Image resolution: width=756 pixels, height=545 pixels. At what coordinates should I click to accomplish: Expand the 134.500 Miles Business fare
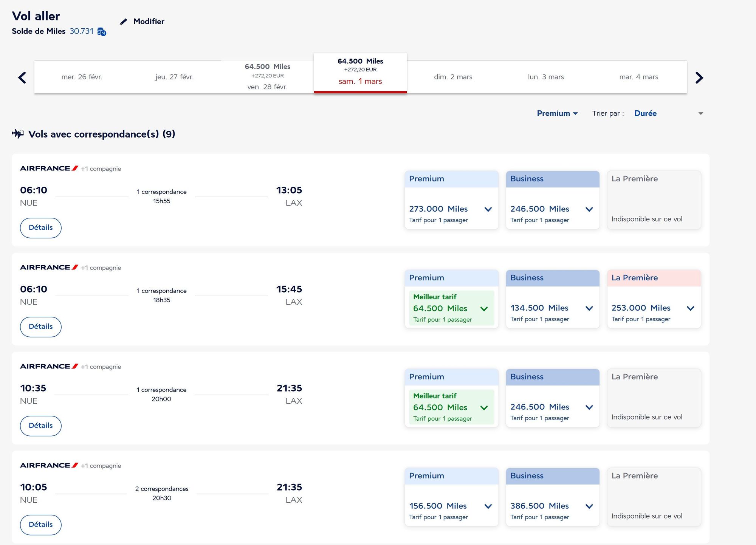(x=589, y=308)
